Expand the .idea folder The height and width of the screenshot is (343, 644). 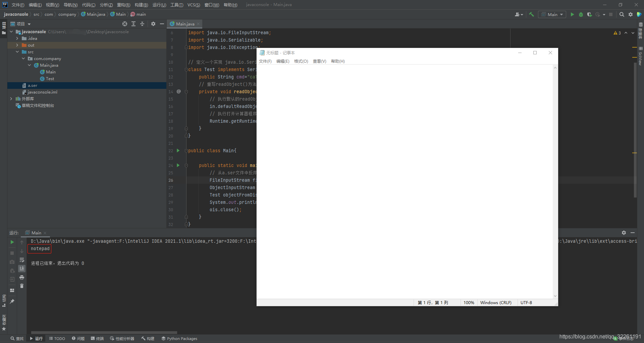17,38
